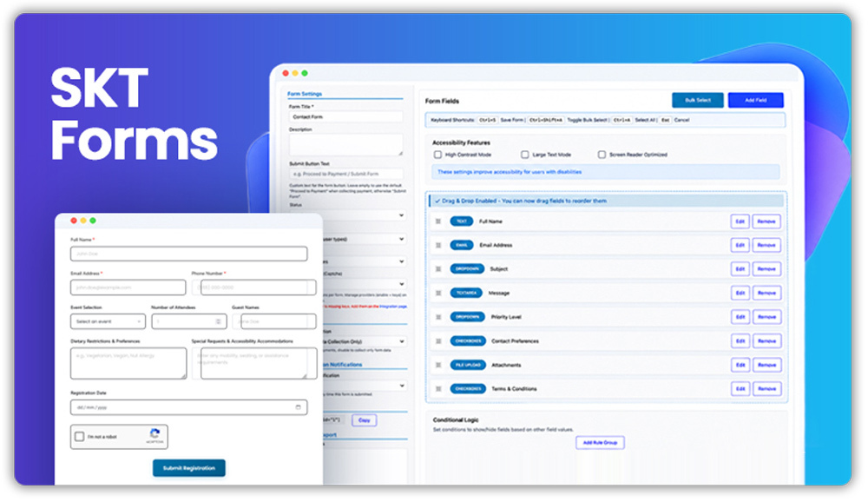
Task: Click the Description textarea in Form Settings
Action: pos(346,145)
